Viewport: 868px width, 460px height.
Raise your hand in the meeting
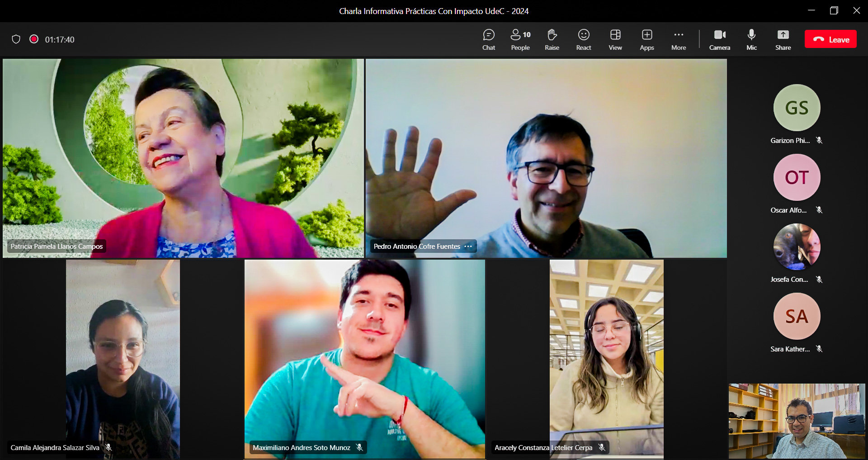click(x=552, y=39)
